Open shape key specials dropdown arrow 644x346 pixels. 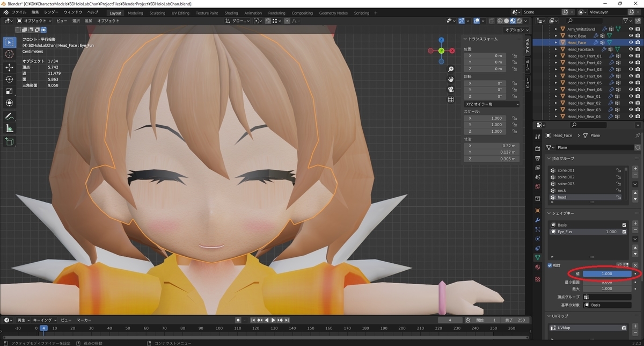635,239
